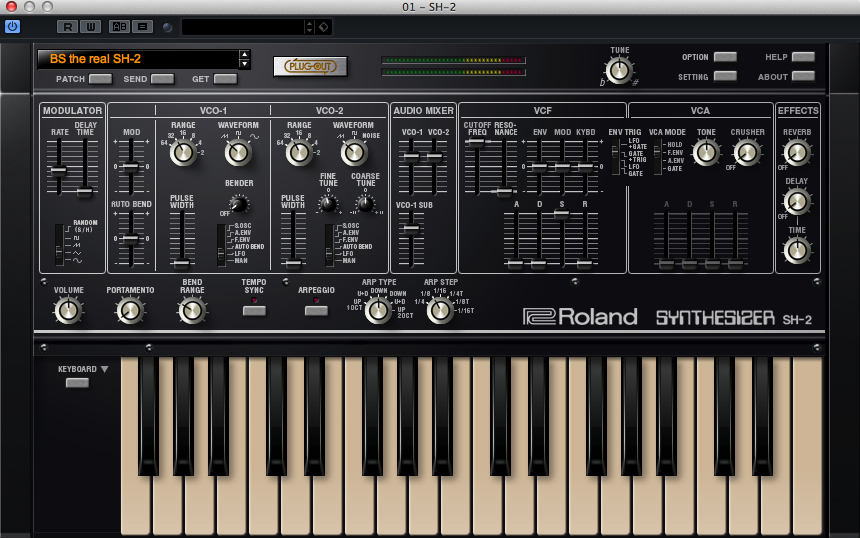Click the GET button
Viewport: 860px width, 538px height.
point(225,79)
